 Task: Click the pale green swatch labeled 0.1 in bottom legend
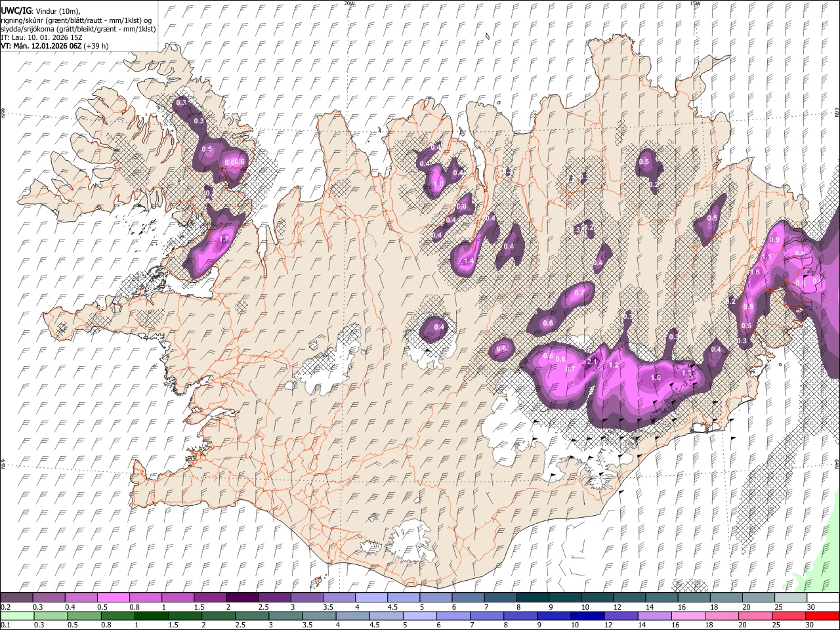tap(18, 616)
